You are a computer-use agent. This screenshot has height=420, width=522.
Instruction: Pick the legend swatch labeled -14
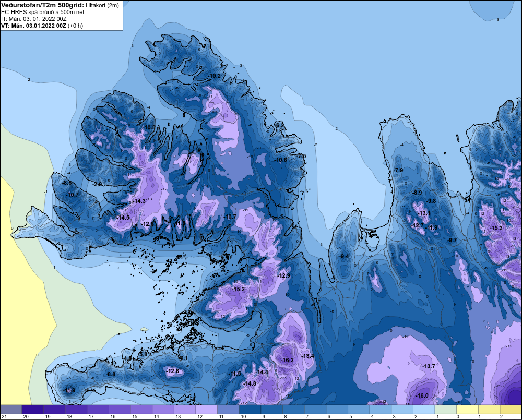tap(163, 410)
